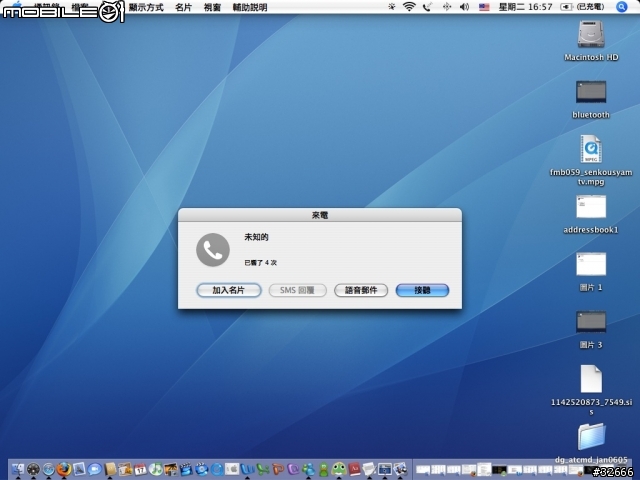Image resolution: width=640 pixels, height=480 pixels.
Task: Open Address Book in the Dock
Action: click(110, 469)
